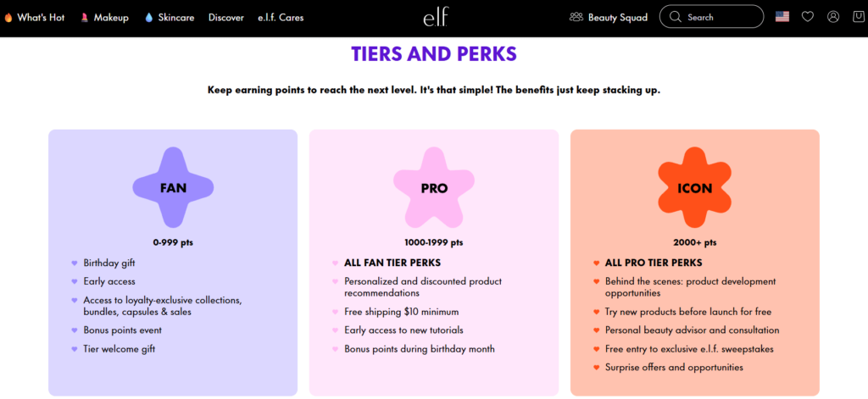Click the droplet icon beside Skincare
Image resolution: width=868 pixels, height=399 pixels.
(148, 17)
